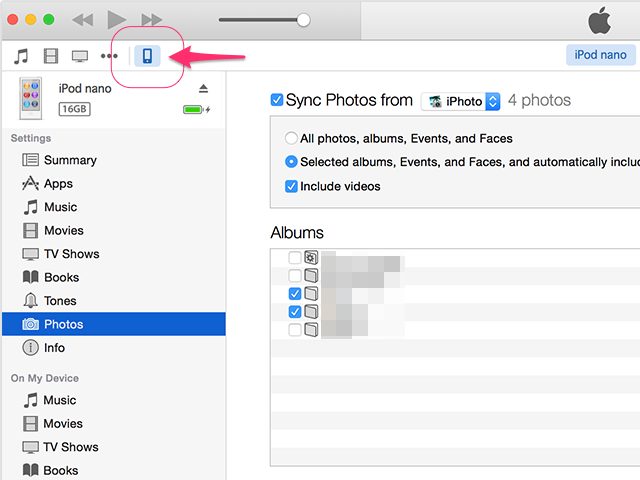The height and width of the screenshot is (480, 640).
Task: Eject the iPod nano
Action: pos(203,89)
